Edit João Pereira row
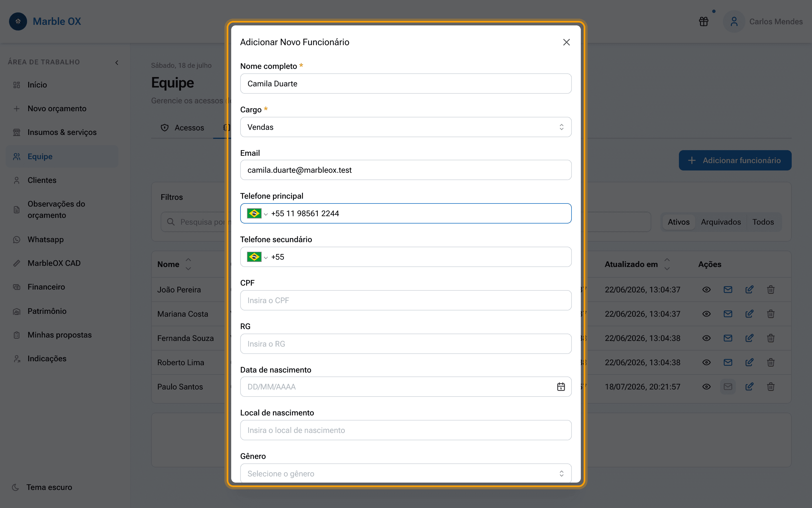Screen dimensions: 812x508 click(749, 290)
